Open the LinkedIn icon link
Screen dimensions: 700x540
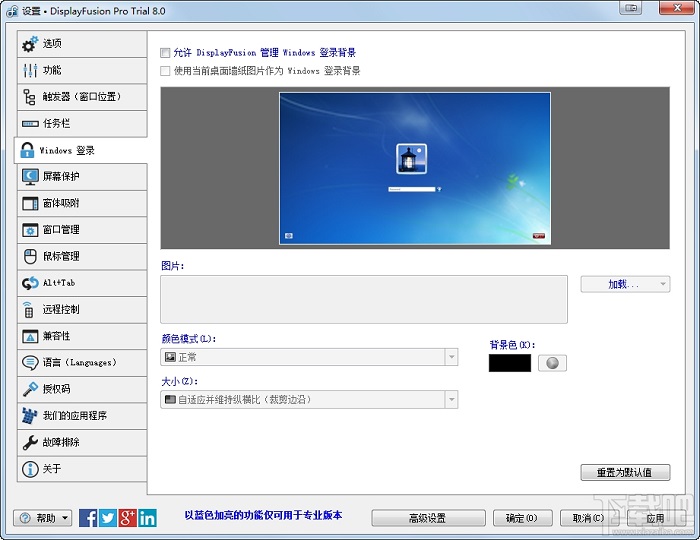pos(148,517)
